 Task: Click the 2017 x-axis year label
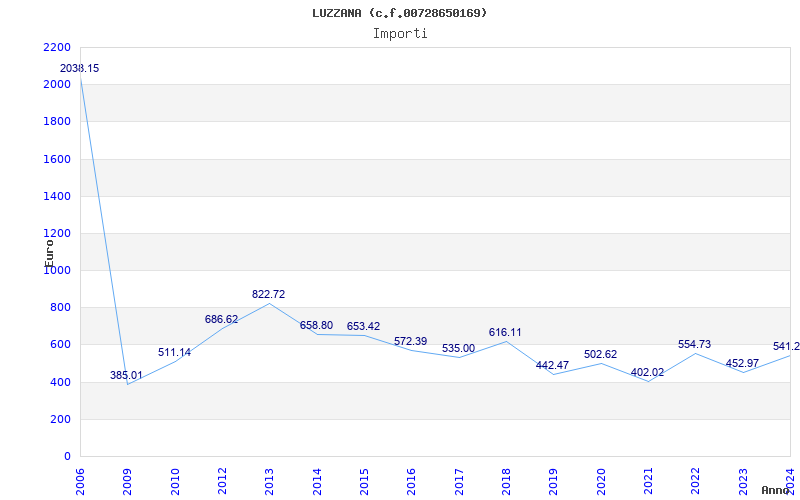tap(459, 482)
